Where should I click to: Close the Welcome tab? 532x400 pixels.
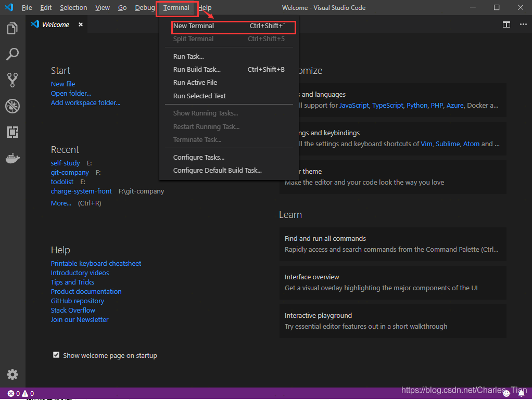(x=80, y=24)
